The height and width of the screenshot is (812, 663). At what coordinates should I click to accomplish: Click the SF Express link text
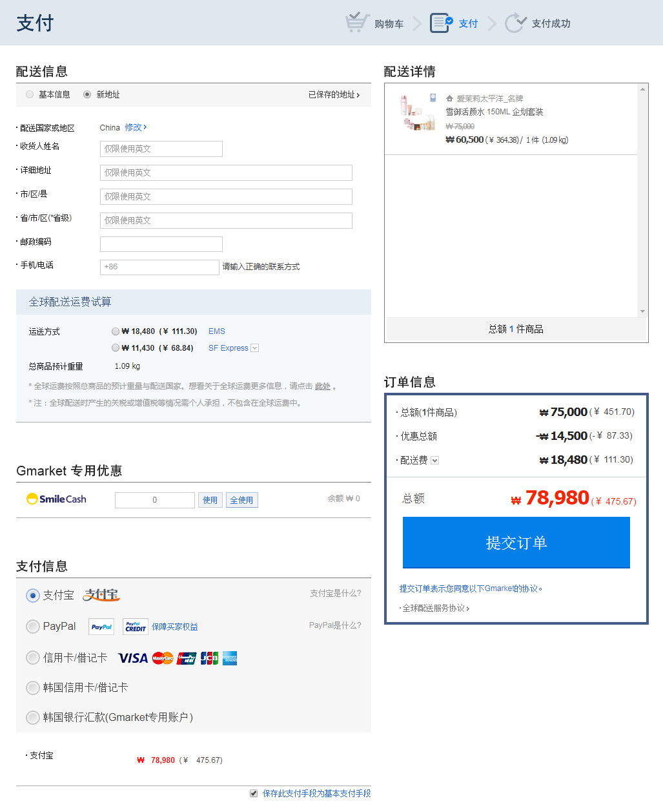tap(229, 348)
